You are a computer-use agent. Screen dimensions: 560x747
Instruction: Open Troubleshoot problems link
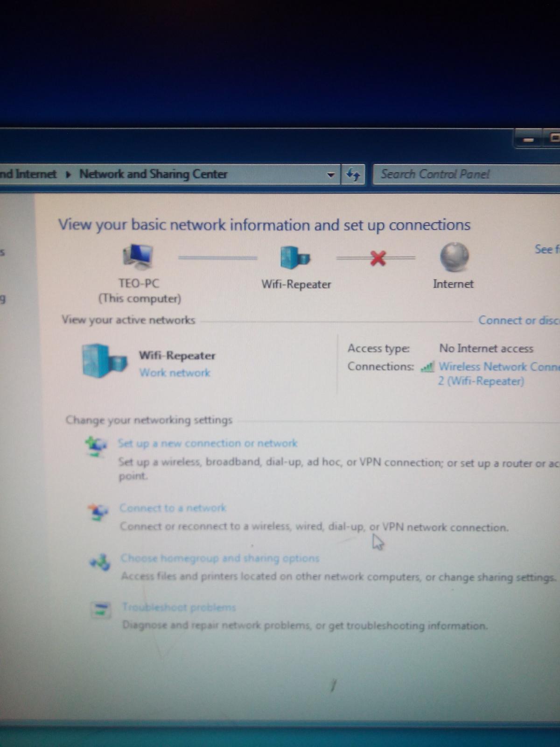coord(179,607)
